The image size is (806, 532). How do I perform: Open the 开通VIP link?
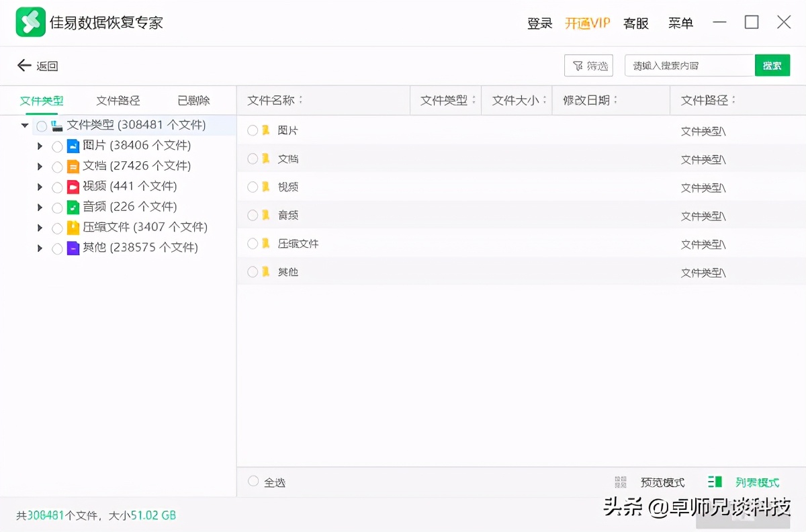[587, 22]
